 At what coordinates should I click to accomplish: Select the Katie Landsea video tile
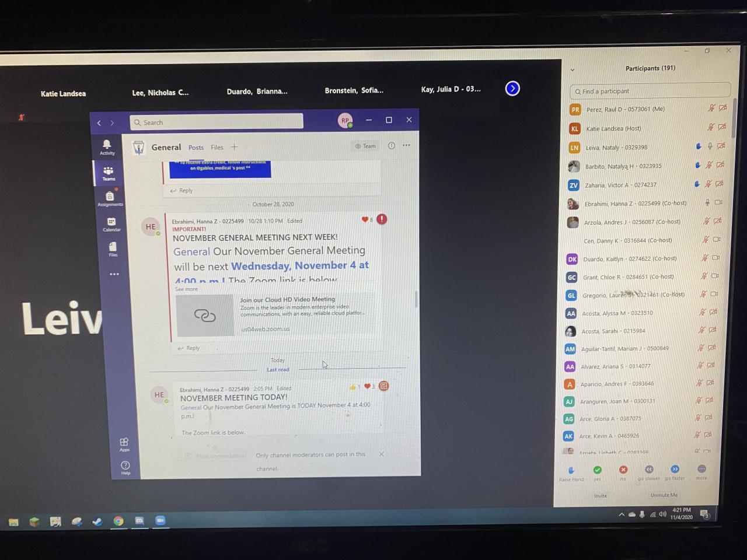tap(63, 93)
